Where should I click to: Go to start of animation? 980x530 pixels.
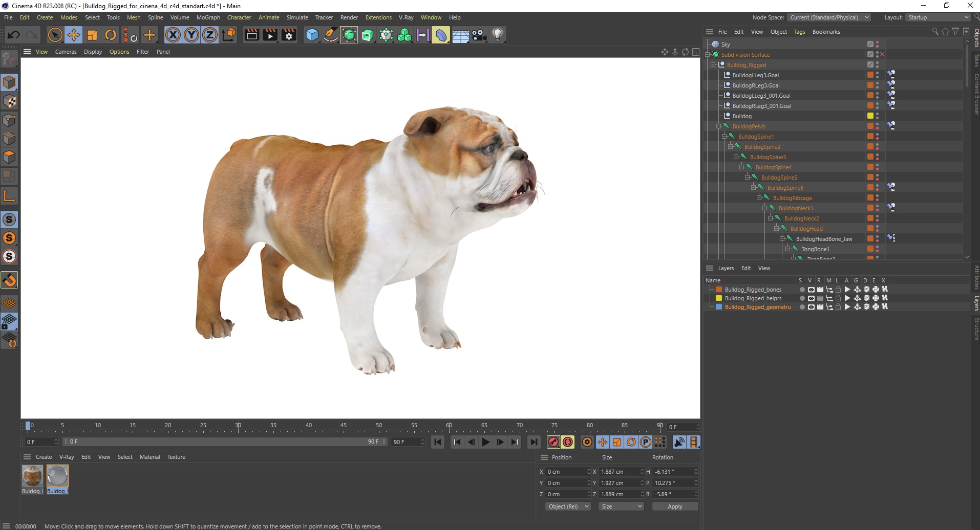coord(438,442)
